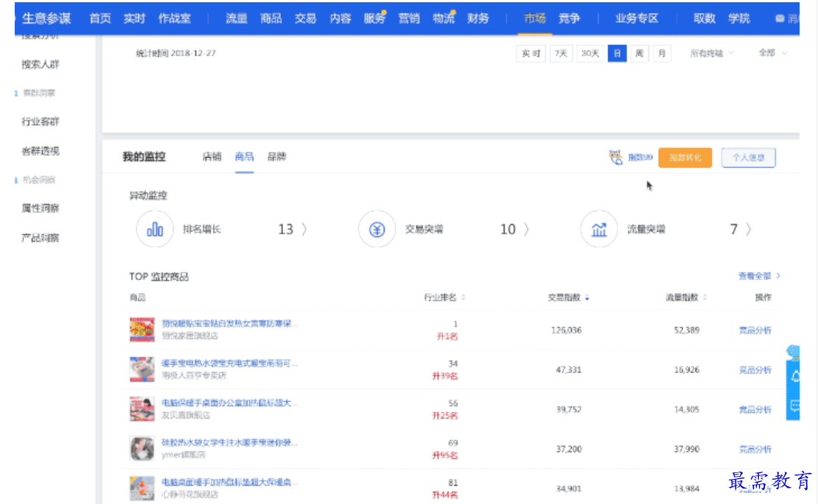
Task: Open first product thumbnail 羽悦暖贴
Action: pyautogui.click(x=142, y=330)
